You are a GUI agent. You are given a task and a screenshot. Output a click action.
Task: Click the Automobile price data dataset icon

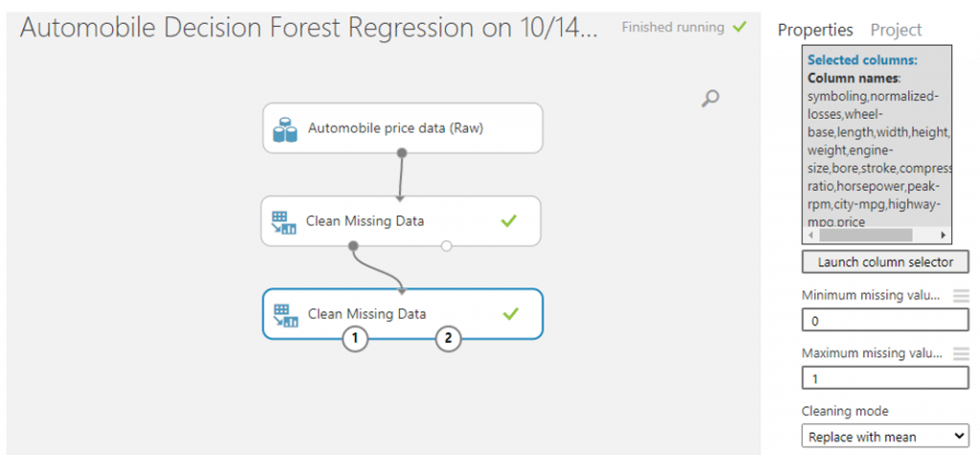(x=284, y=128)
